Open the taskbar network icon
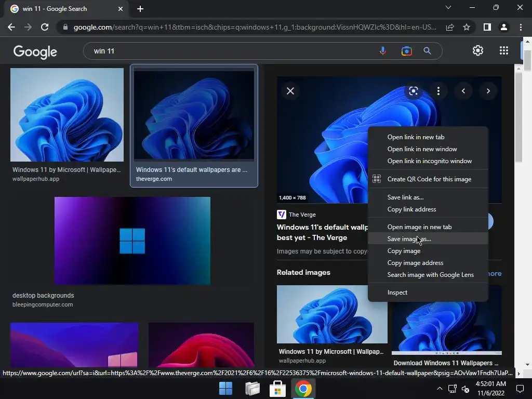 point(453,389)
